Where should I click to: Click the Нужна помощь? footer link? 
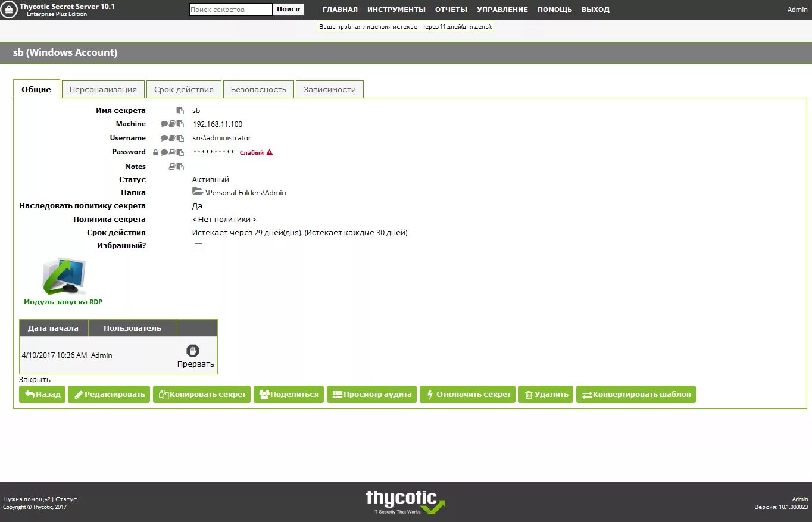(x=27, y=499)
